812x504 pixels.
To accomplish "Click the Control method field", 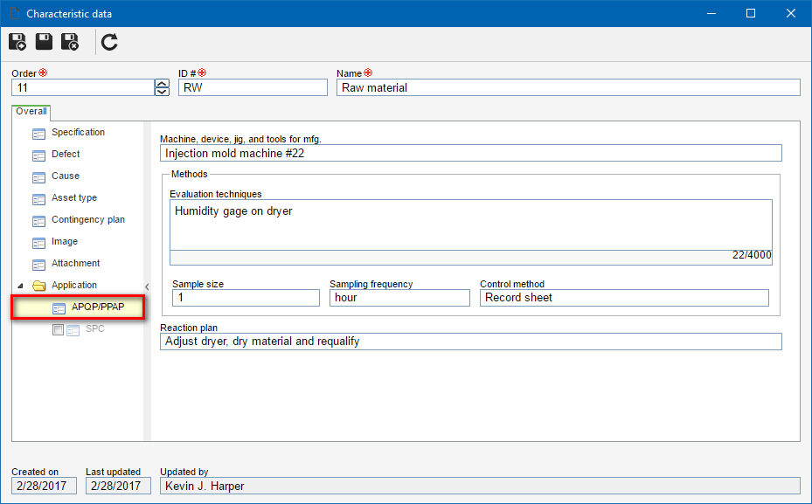I will point(624,298).
